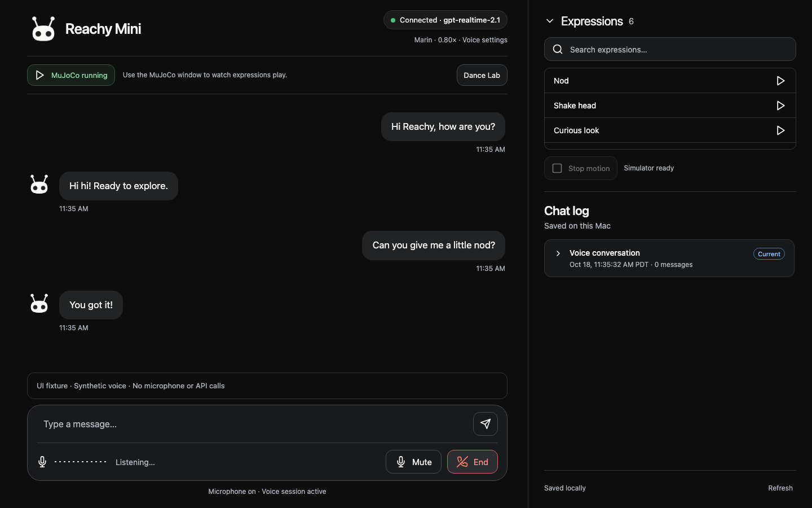End the voice session
Viewport: 812px width, 508px height.
pos(473,462)
